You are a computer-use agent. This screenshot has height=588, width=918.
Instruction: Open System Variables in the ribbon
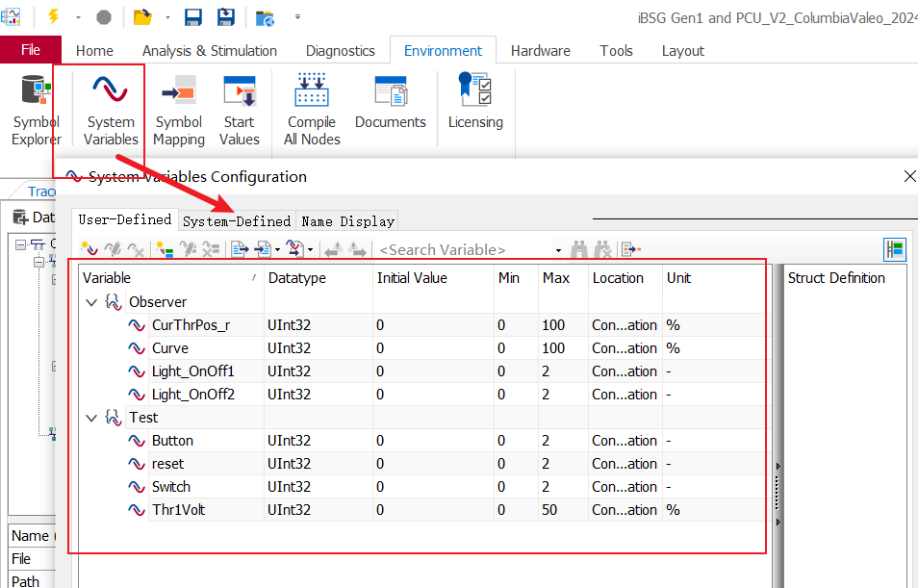pos(110,106)
